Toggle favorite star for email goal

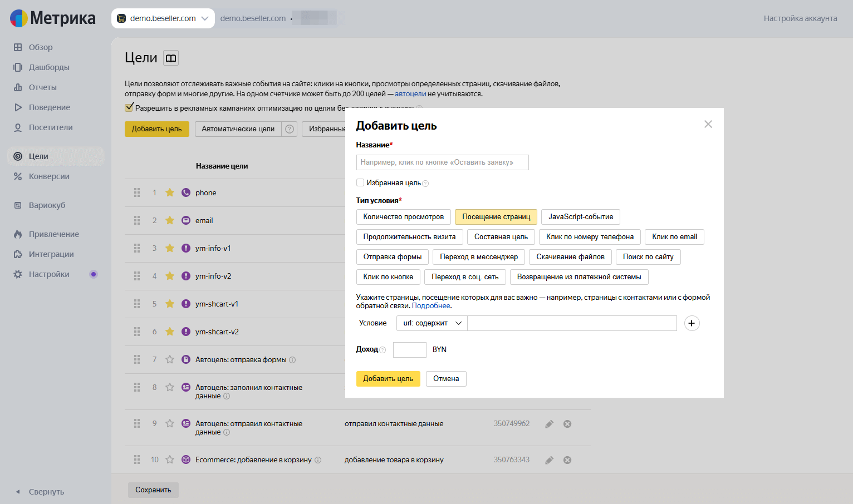(170, 220)
